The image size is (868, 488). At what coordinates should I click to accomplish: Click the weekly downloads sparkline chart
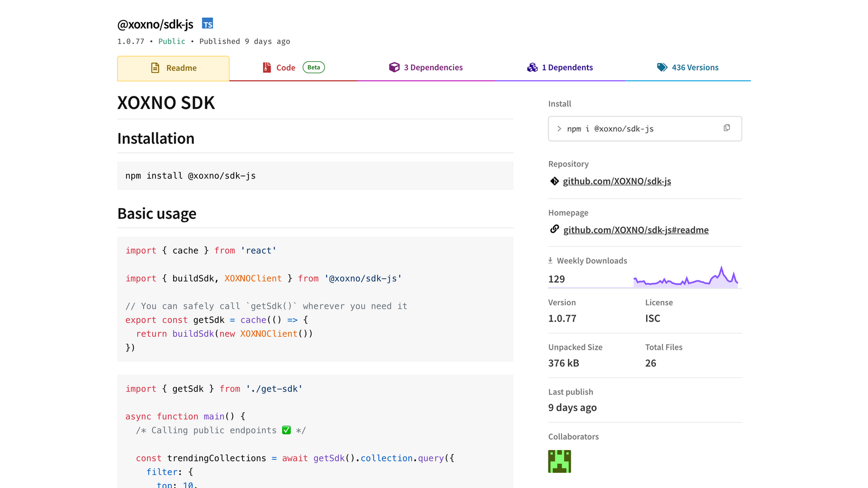pyautogui.click(x=686, y=278)
